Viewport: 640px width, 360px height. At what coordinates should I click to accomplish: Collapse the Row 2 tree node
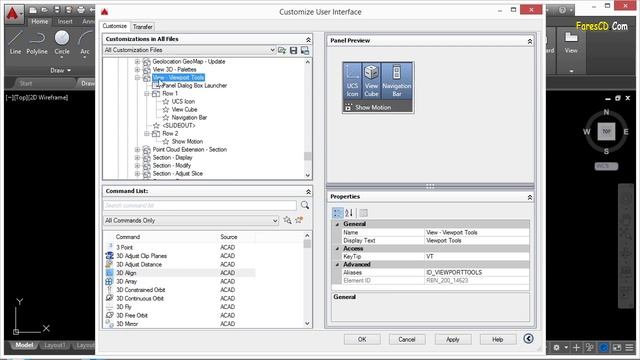tap(147, 133)
